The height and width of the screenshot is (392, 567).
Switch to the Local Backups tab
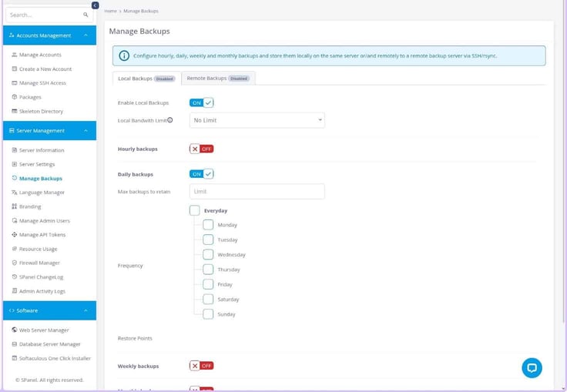click(146, 79)
